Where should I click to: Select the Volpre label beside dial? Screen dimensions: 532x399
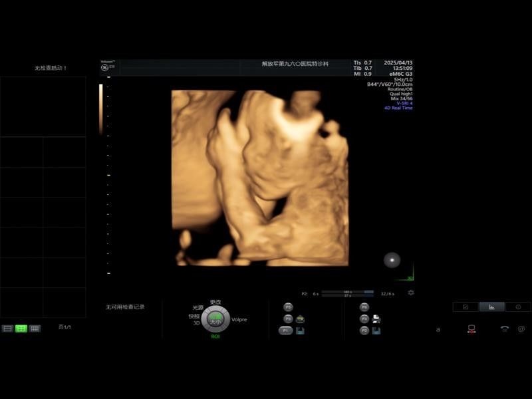239,320
